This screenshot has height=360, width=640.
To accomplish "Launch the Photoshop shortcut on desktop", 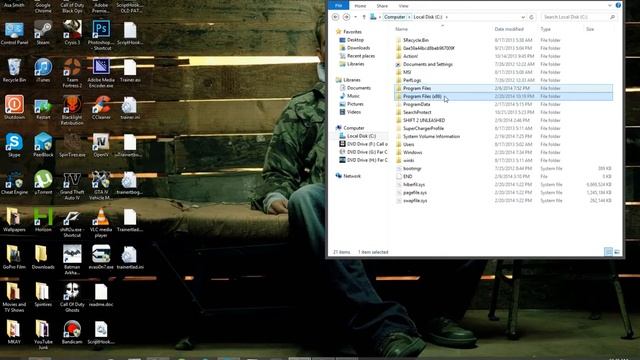I will (x=101, y=35).
